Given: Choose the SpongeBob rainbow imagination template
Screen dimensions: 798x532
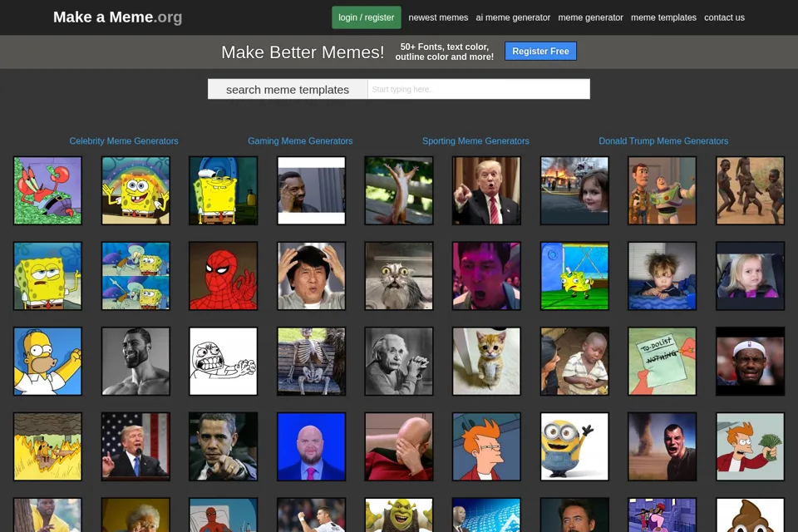Looking at the screenshot, I should click(x=135, y=190).
